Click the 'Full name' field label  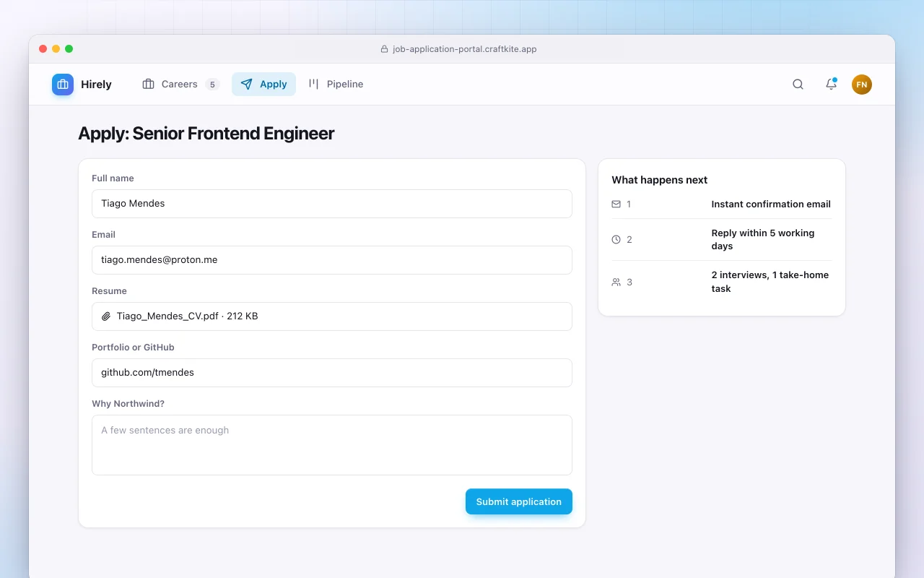click(x=113, y=178)
